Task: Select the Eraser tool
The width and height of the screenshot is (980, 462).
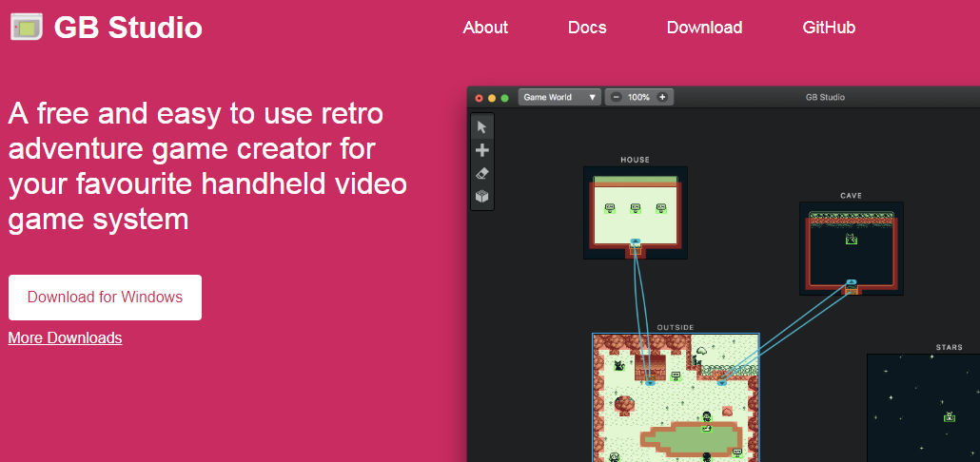Action: pos(481,174)
